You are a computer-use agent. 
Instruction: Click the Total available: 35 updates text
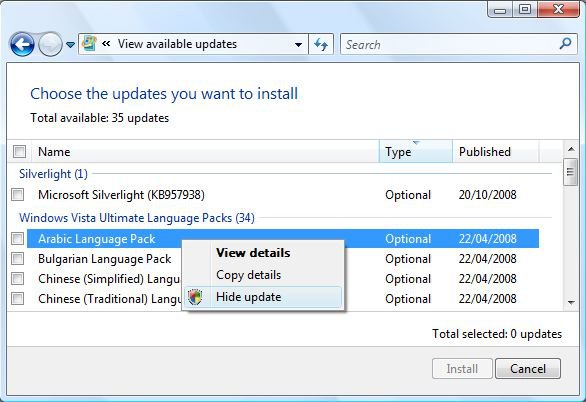pos(99,118)
